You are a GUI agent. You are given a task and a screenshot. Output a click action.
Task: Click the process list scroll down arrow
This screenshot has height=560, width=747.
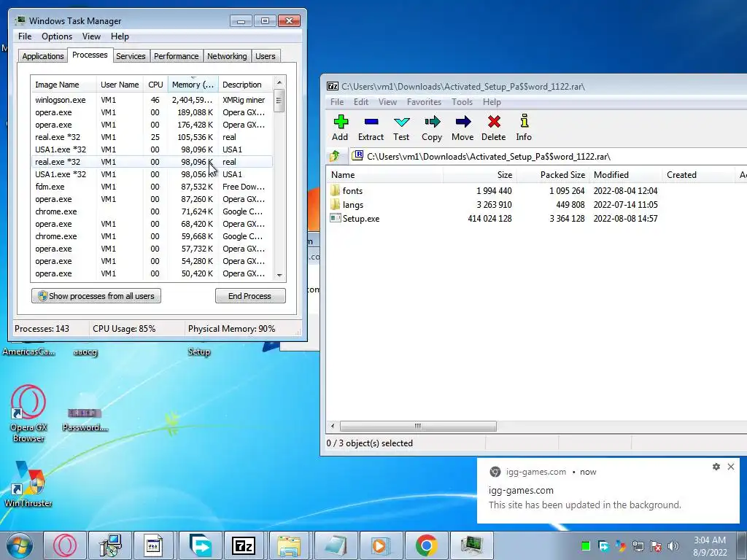click(x=279, y=275)
